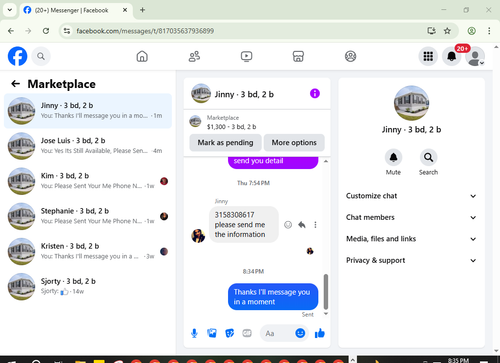
Task: Reply to Jinny's message arrow icon
Action: click(x=302, y=225)
